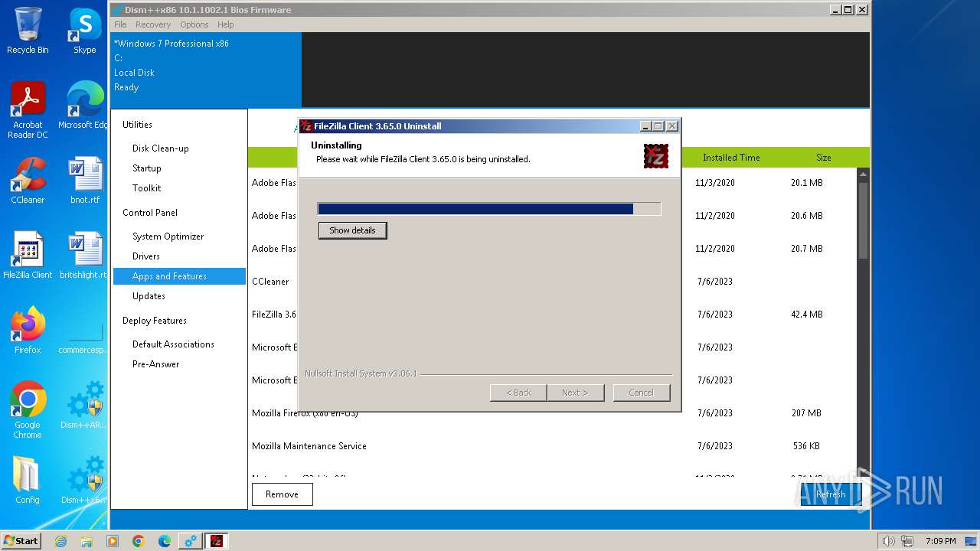
Task: Click the uninstall progress bar
Action: tap(488, 209)
